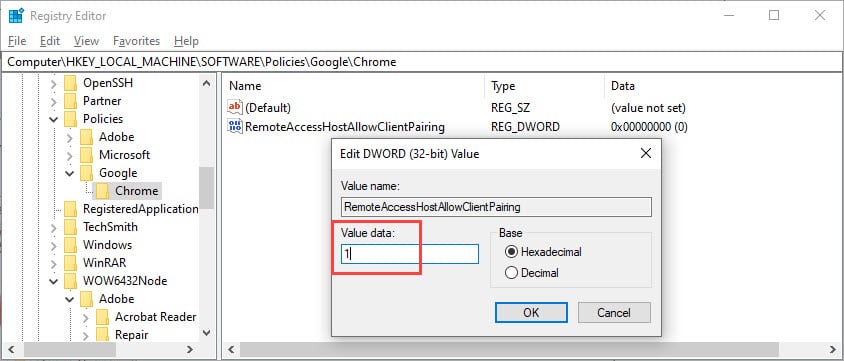Cancel the Edit DWORD dialog
This screenshot has width=844, height=361.
614,313
